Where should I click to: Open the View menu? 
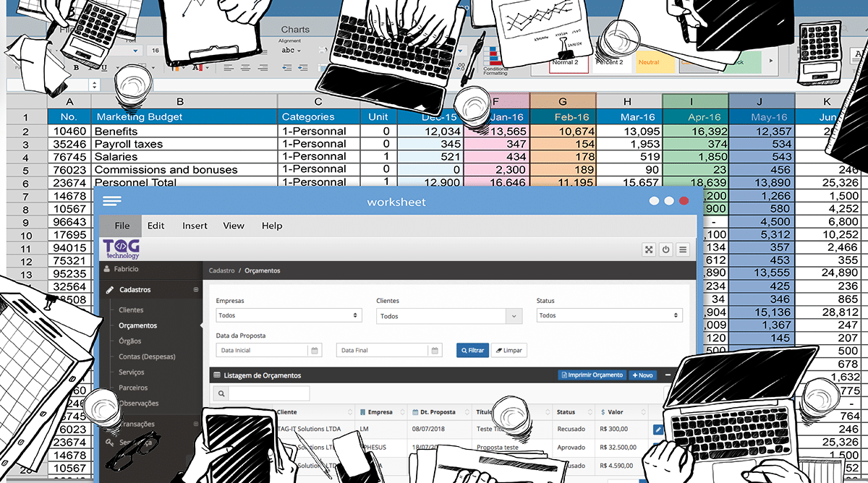click(234, 226)
